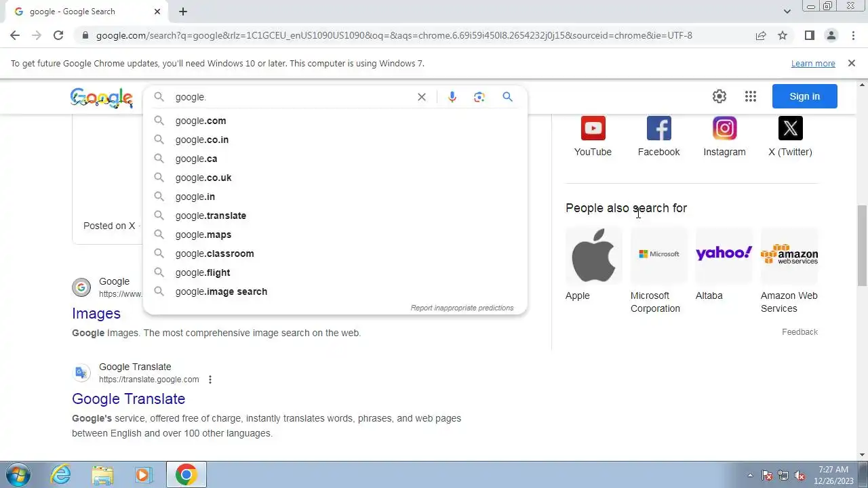Open the Google Translate result title

[128, 399]
